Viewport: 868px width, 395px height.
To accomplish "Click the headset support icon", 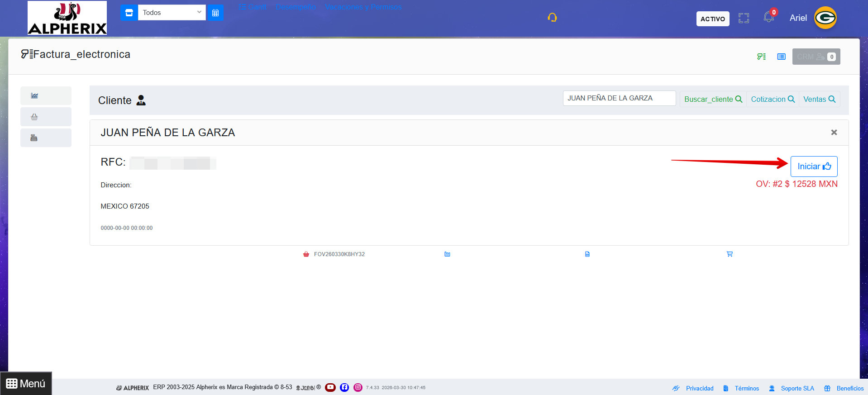I will [552, 18].
